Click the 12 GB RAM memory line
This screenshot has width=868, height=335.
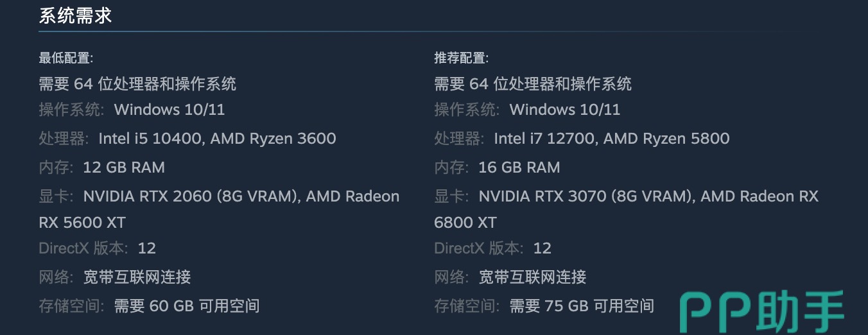(124, 167)
